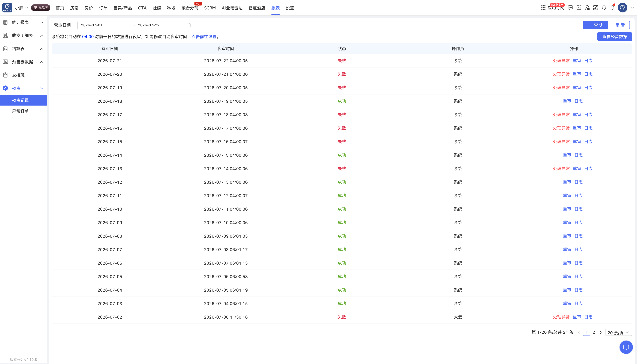Open the message chat bubble icon in header
The height and width of the screenshot is (364, 637).
tap(570, 8)
